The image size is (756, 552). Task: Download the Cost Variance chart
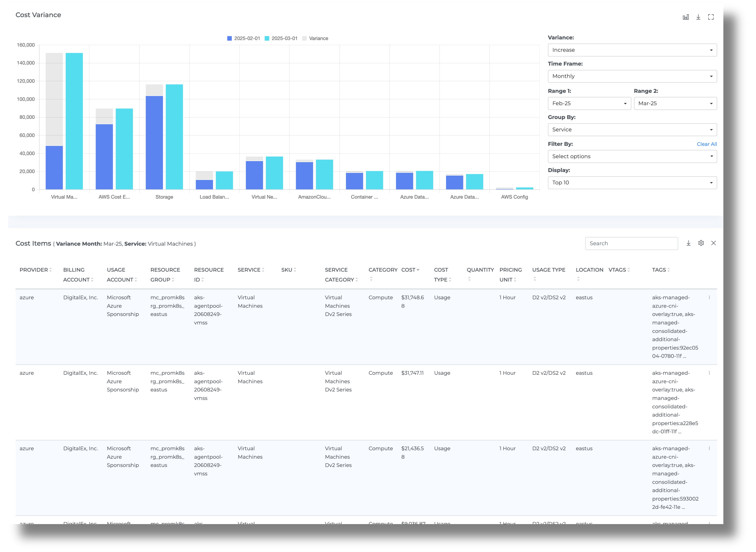pyautogui.click(x=698, y=17)
